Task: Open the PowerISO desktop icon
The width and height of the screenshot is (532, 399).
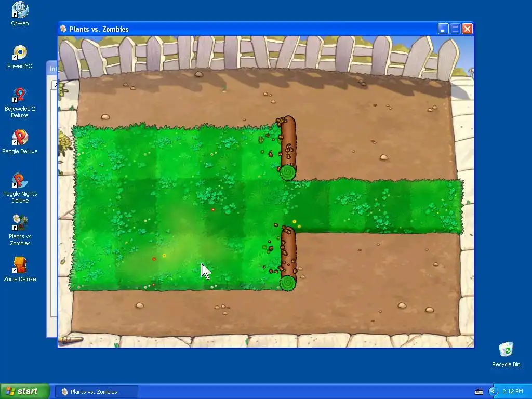Action: pos(20,57)
